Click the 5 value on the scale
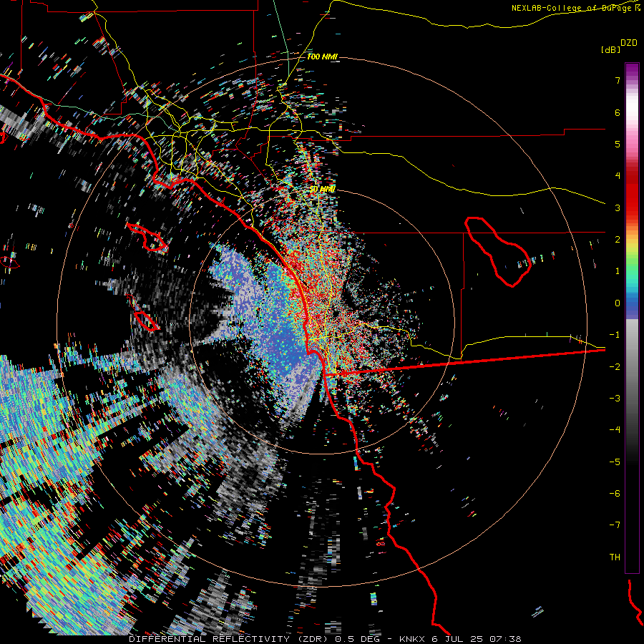Screen dimensions: 644x644 tap(618, 144)
